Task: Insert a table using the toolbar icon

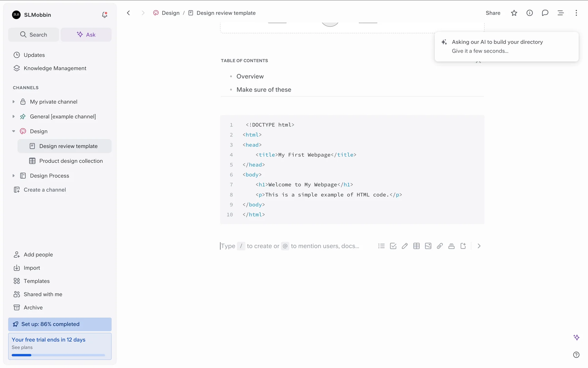Action: tap(416, 246)
